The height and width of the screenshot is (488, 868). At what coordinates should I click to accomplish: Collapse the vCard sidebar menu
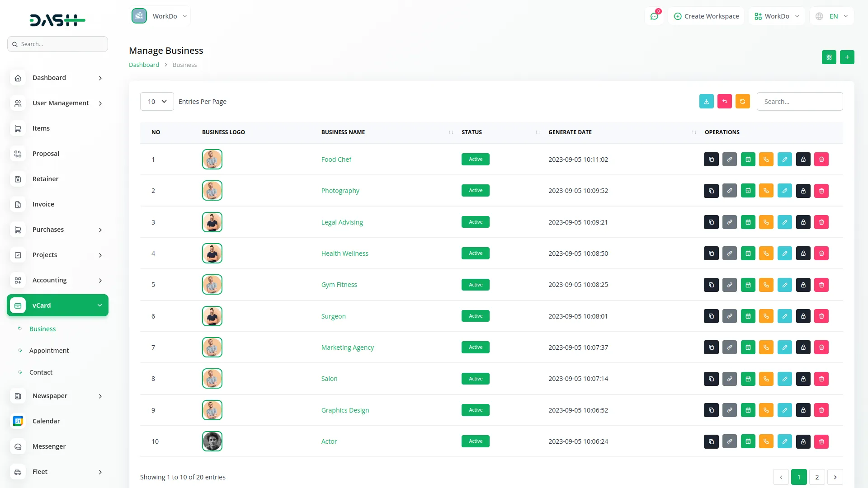point(58,305)
